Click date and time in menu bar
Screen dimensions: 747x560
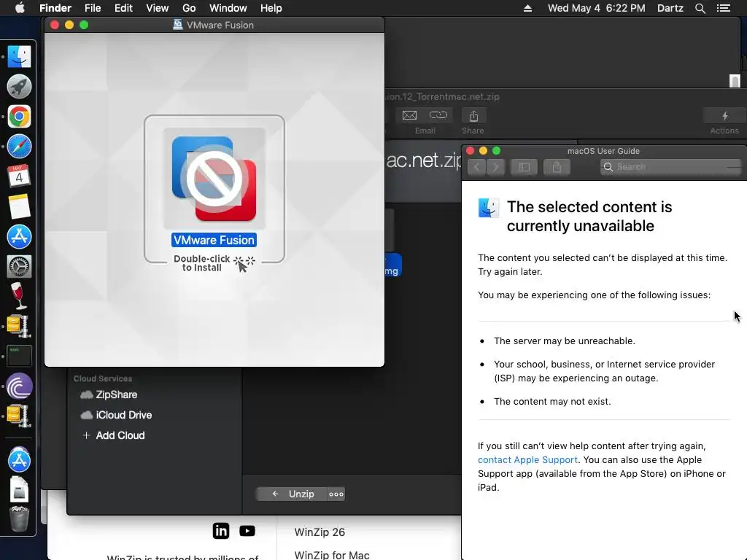point(597,8)
